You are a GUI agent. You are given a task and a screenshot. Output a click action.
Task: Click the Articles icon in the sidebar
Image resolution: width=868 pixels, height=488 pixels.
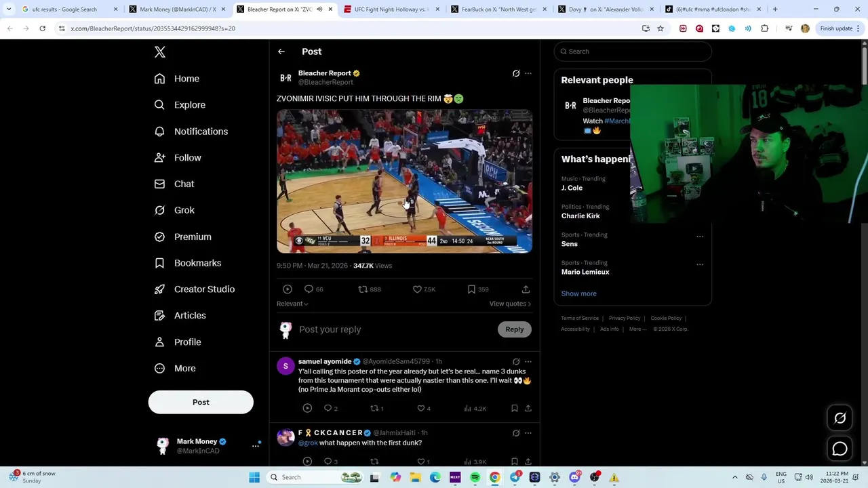(159, 315)
